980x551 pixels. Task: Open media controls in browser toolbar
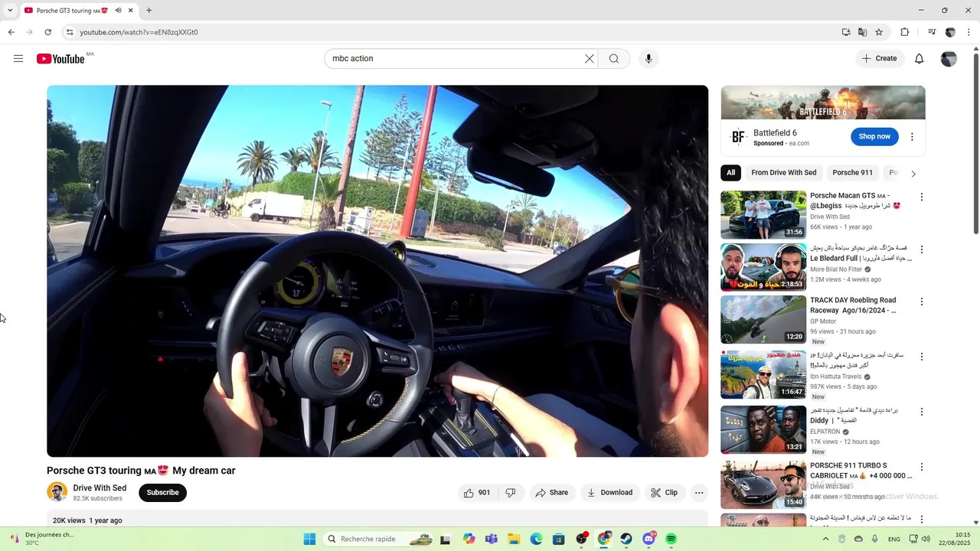pyautogui.click(x=932, y=32)
